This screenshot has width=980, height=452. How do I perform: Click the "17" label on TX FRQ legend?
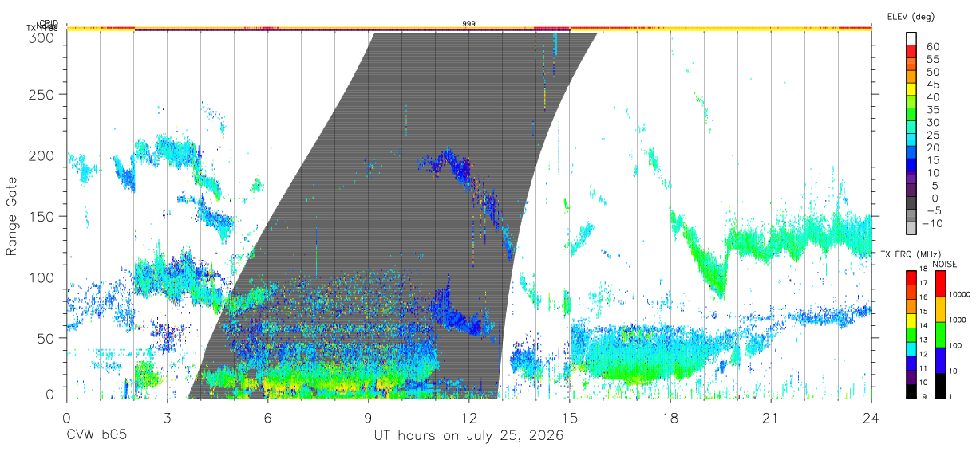923,283
